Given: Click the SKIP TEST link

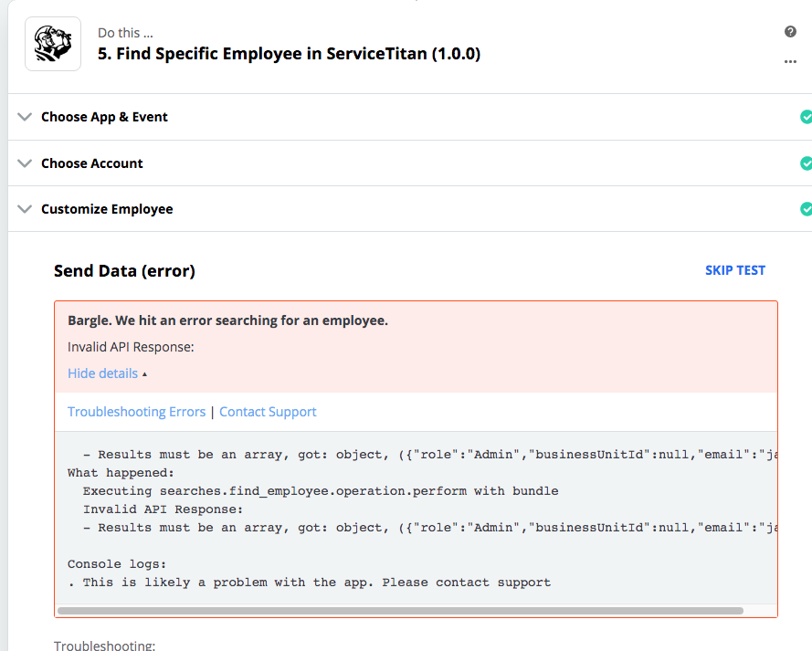Looking at the screenshot, I should click(x=735, y=270).
